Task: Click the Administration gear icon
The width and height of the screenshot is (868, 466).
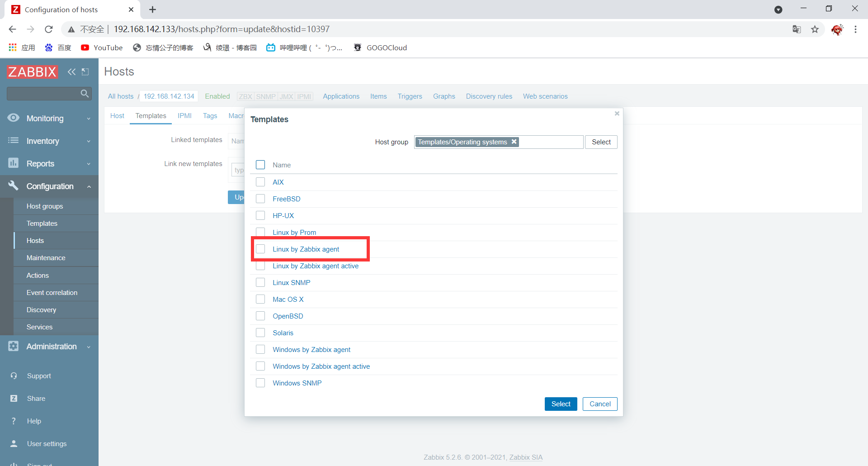Action: click(14, 346)
